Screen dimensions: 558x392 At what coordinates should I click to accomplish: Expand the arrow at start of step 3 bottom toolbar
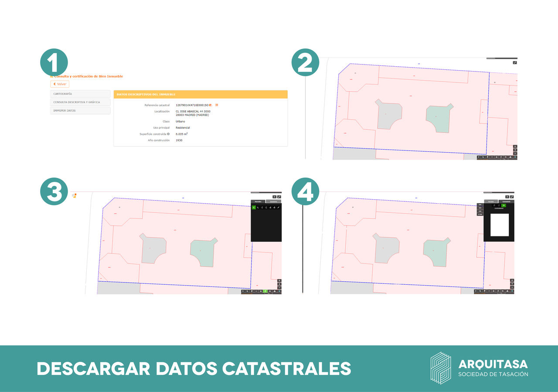point(243,291)
